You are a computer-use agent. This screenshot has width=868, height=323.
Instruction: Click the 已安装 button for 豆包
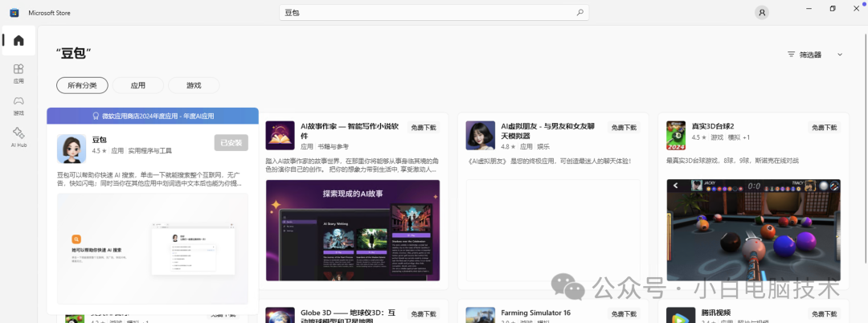(231, 143)
